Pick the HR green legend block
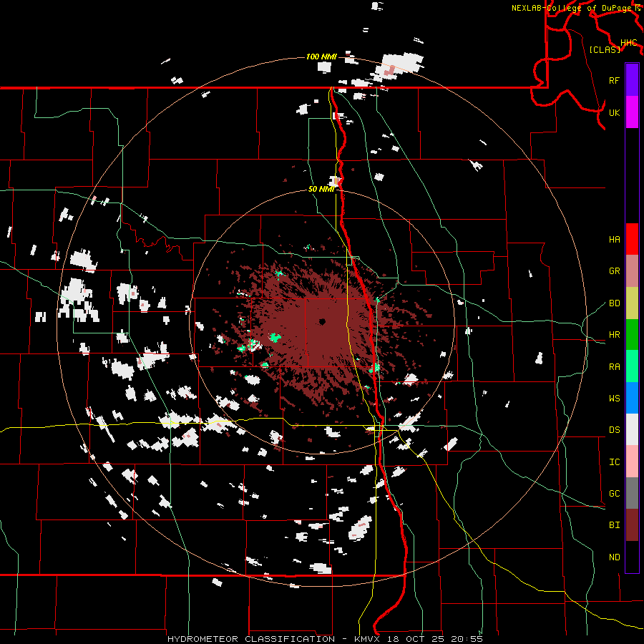 [x=632, y=335]
